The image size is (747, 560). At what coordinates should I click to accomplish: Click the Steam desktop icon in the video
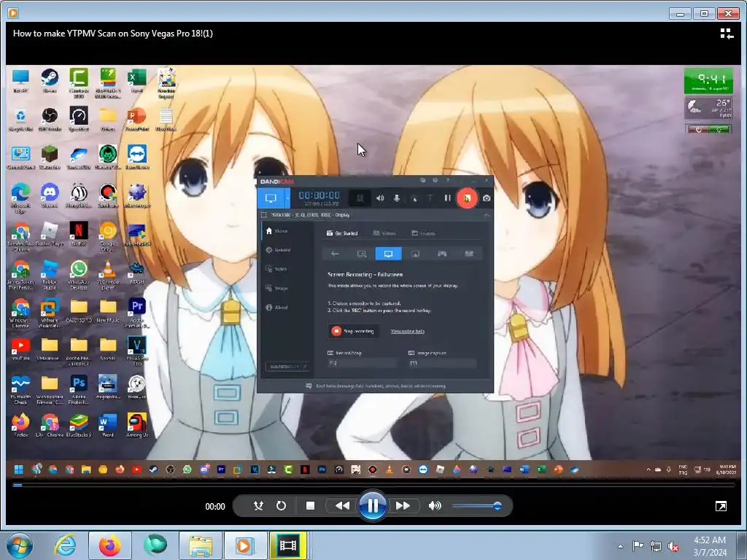pos(50,79)
